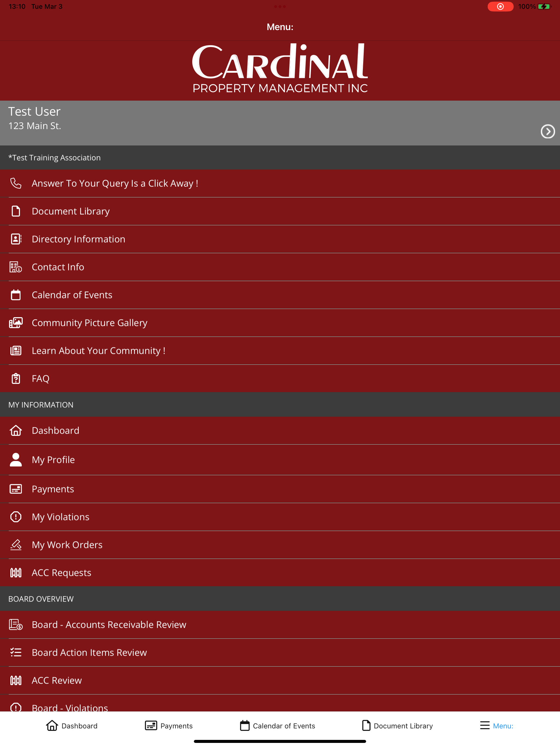Image resolution: width=560 pixels, height=747 pixels.
Task: Select Directory Information from the menu
Action: [280, 239]
